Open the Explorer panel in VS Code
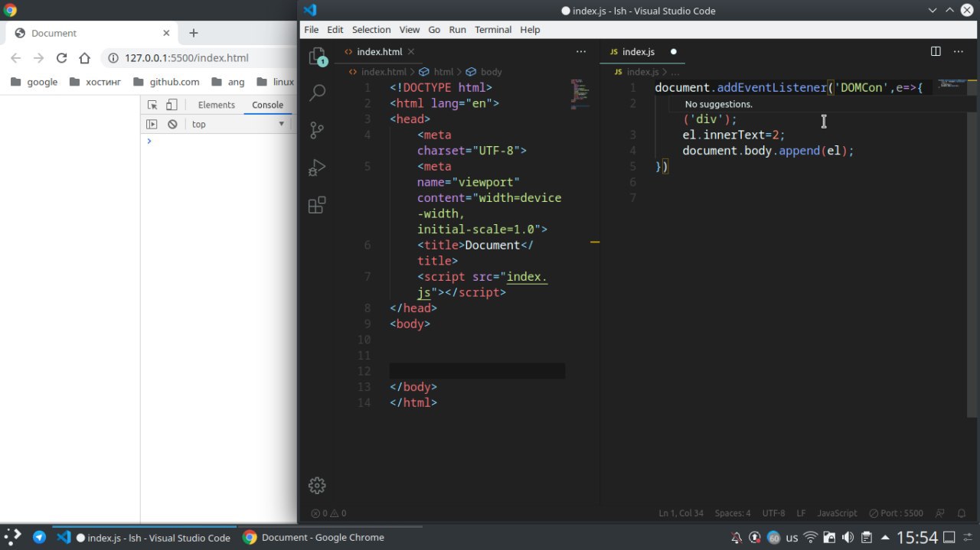This screenshot has width=980, height=550. tap(316, 57)
